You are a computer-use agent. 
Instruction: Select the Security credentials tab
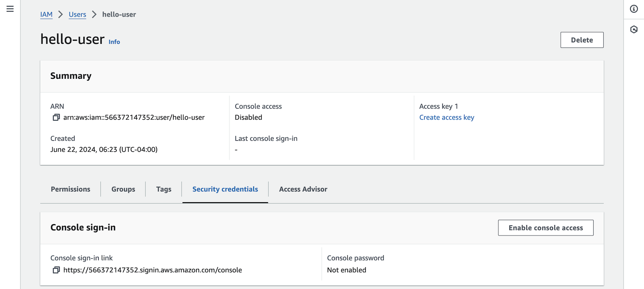point(225,189)
